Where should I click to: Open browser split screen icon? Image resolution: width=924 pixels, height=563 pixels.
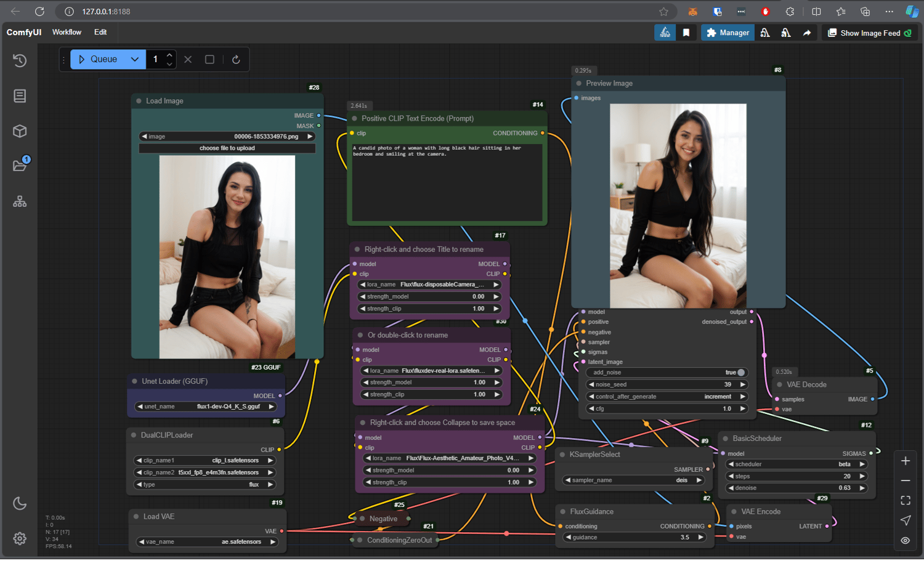pyautogui.click(x=816, y=11)
